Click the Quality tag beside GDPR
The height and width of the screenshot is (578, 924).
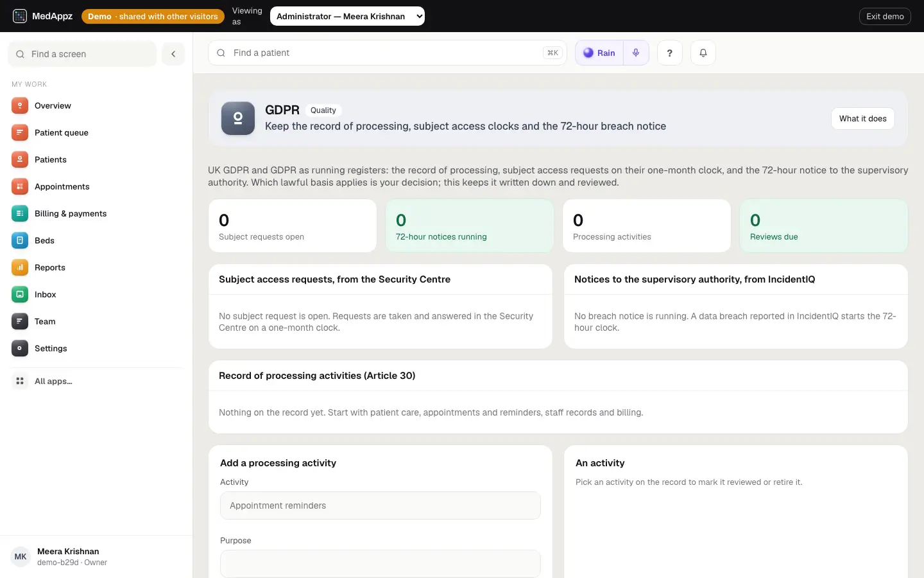(323, 110)
